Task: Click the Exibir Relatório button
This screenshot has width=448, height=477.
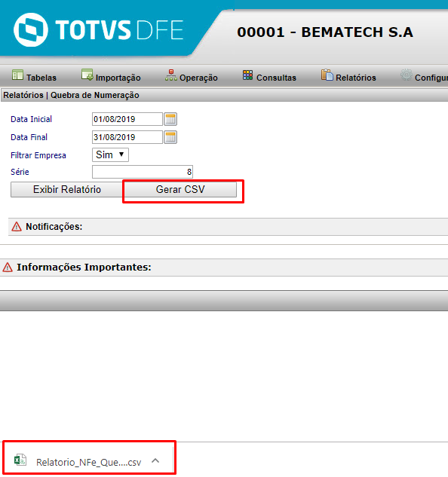Action: (66, 190)
